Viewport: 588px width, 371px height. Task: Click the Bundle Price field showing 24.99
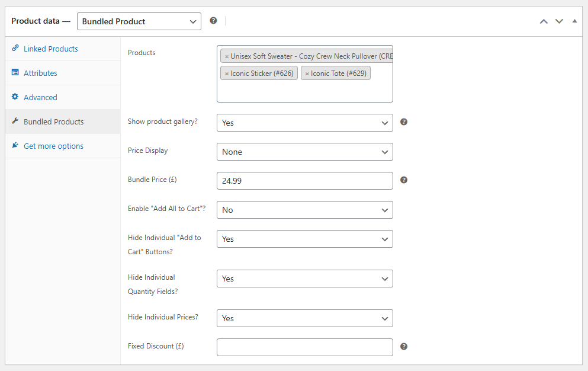tap(304, 181)
